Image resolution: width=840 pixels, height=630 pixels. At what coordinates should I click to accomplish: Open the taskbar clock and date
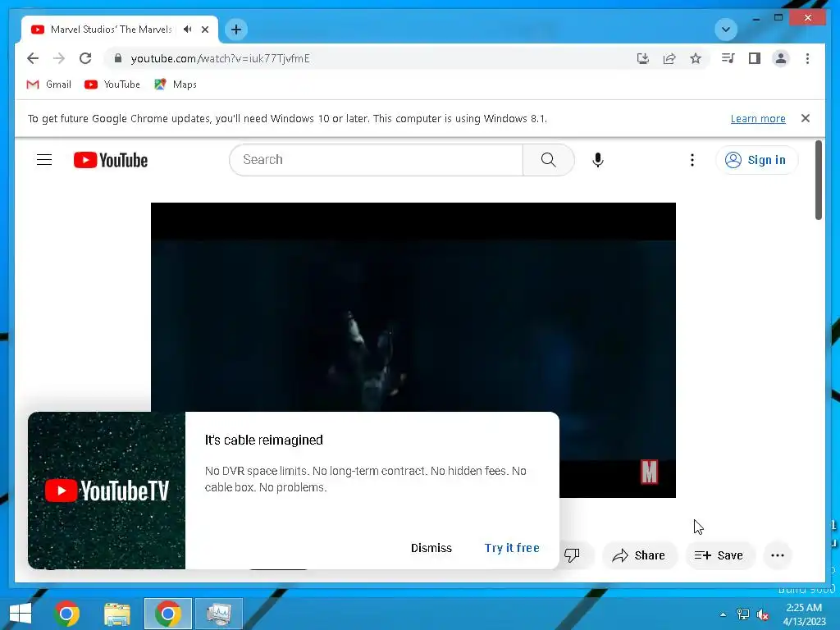coord(804,614)
